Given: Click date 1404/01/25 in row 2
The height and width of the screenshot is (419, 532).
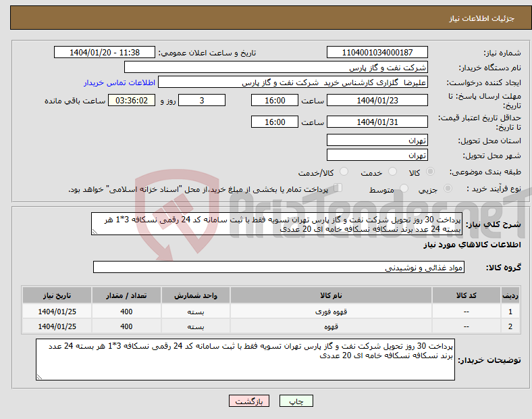Looking at the screenshot, I should pyautogui.click(x=57, y=326).
